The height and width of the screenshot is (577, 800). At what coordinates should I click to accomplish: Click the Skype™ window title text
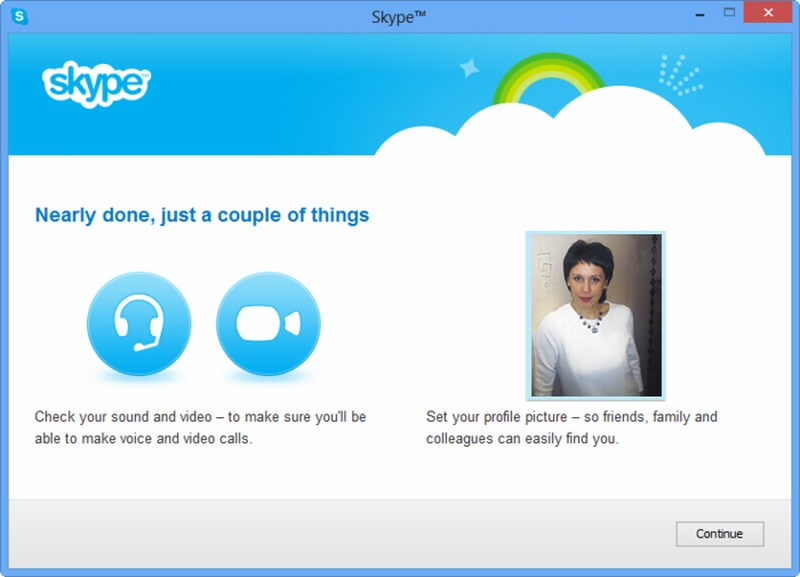399,16
